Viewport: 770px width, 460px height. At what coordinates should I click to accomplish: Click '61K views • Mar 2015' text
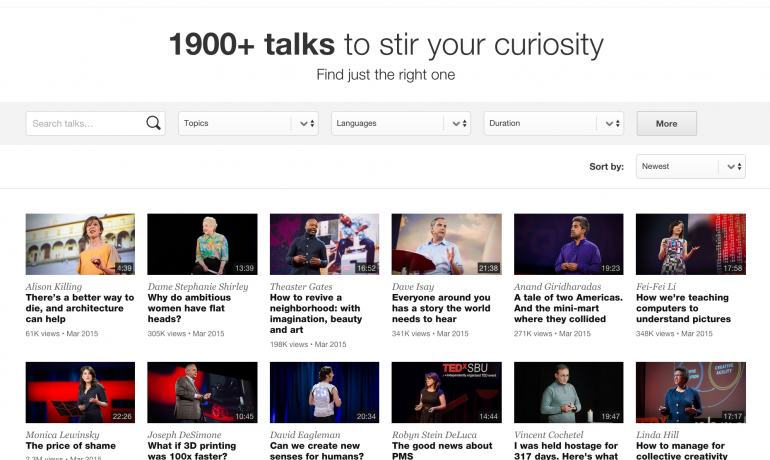point(62,333)
